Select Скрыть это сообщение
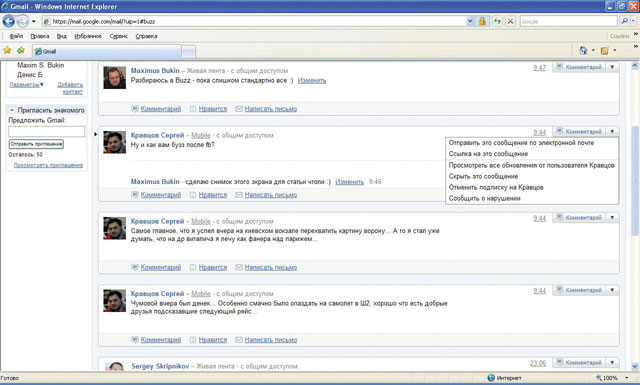Viewport: 640px width, 385px height. pyautogui.click(x=532, y=176)
